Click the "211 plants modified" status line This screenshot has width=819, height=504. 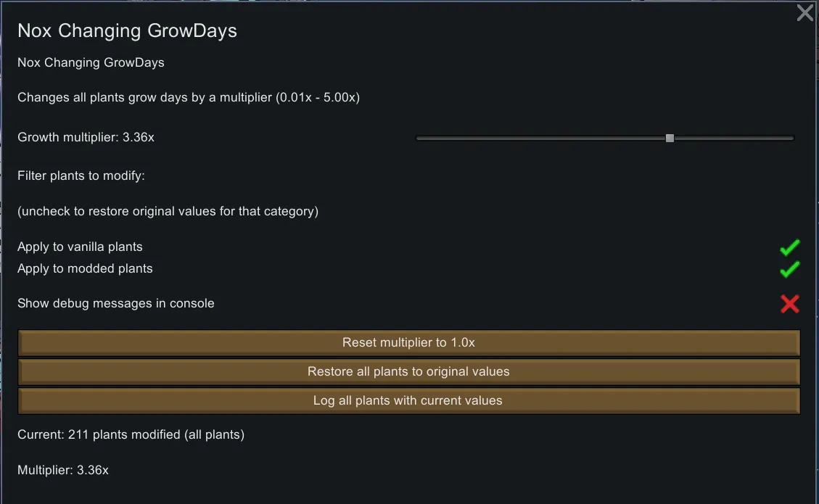(131, 435)
